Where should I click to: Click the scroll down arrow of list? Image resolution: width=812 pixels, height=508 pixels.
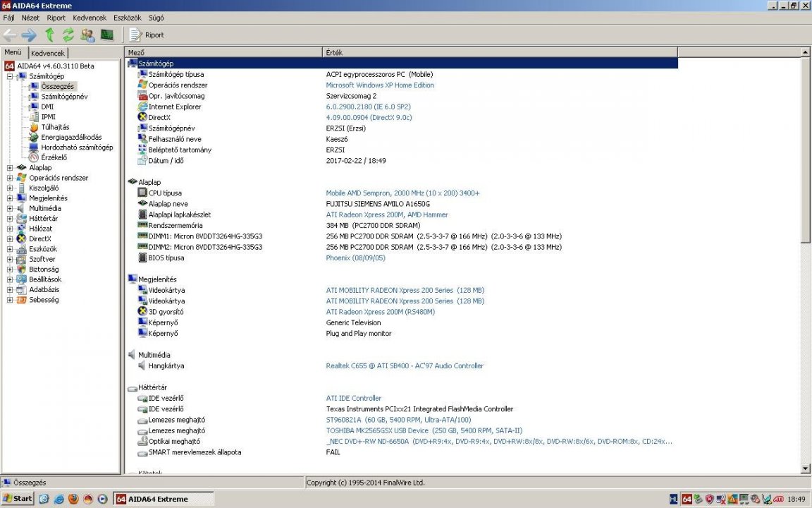pos(805,468)
